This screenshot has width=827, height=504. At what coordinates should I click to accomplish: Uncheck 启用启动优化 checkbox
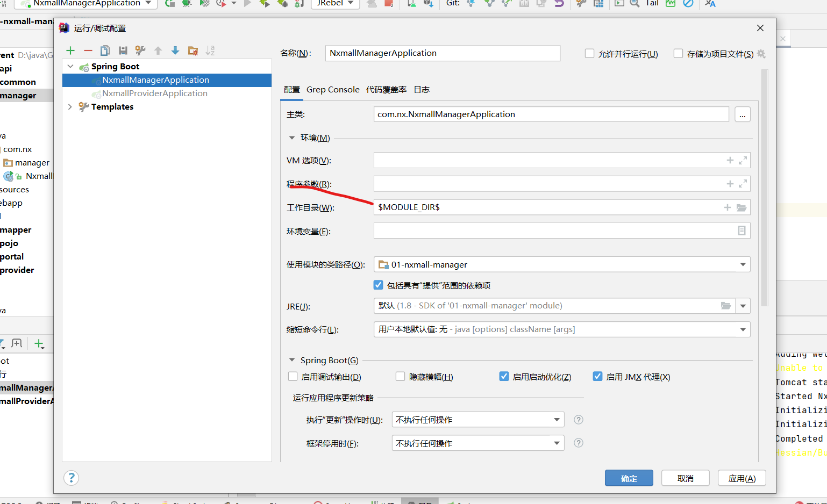click(504, 376)
